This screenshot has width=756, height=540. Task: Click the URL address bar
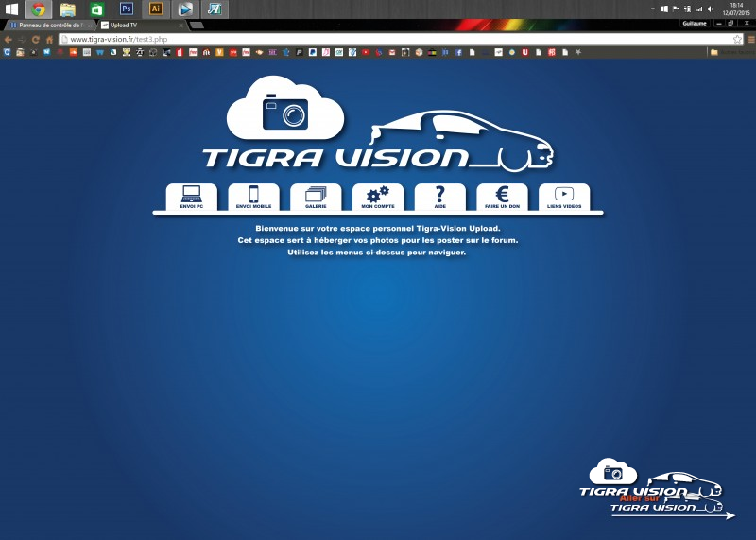click(x=378, y=40)
